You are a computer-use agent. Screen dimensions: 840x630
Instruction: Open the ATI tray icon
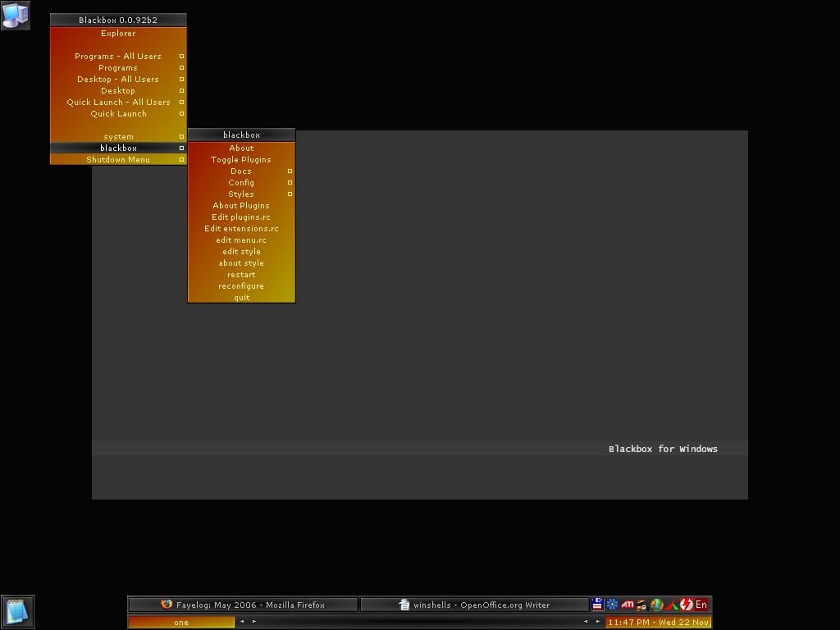click(628, 605)
